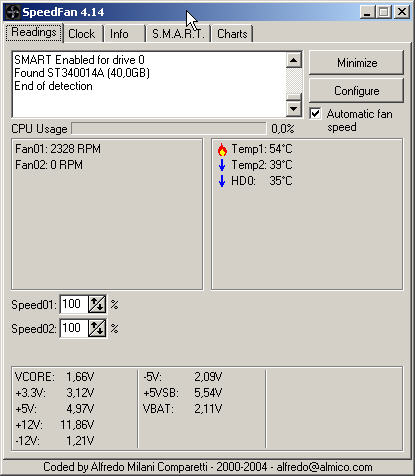Click the Fan02: 0 RPM reading
Viewport: 415px width, 476px height.
click(49, 165)
